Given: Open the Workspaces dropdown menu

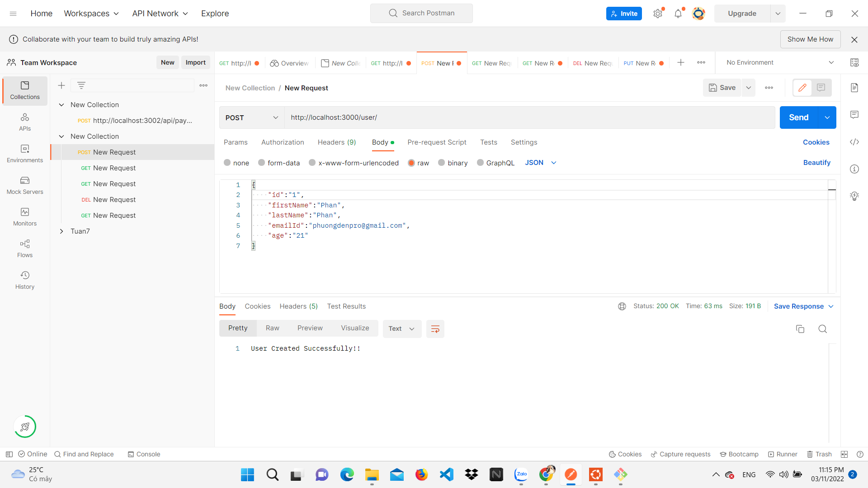Looking at the screenshot, I should (91, 14).
